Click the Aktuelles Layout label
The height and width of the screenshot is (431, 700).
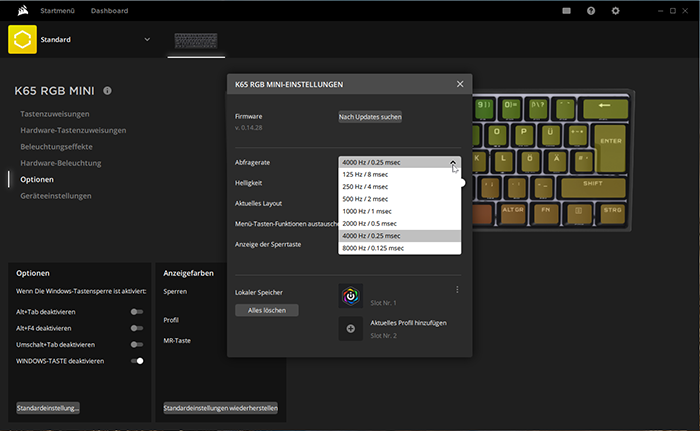tap(258, 203)
